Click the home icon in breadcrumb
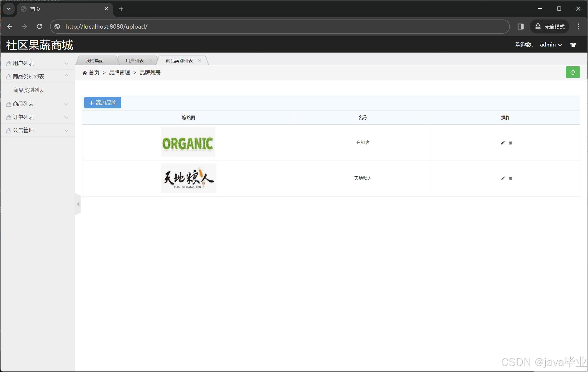This screenshot has width=588, height=372. pos(85,73)
